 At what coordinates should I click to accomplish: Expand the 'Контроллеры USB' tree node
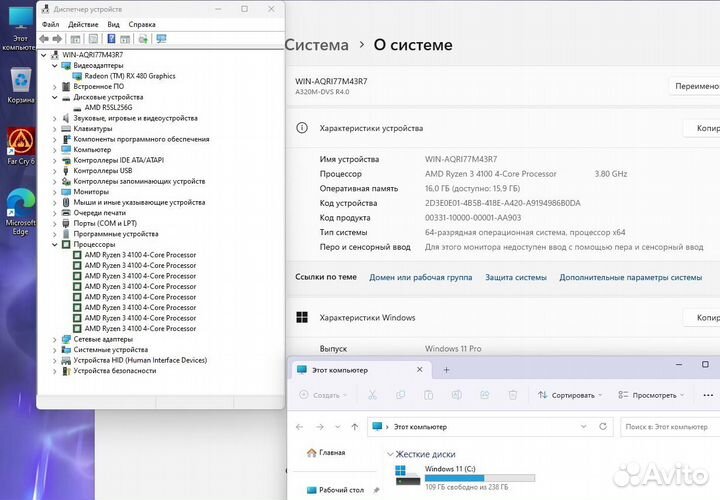[x=55, y=171]
